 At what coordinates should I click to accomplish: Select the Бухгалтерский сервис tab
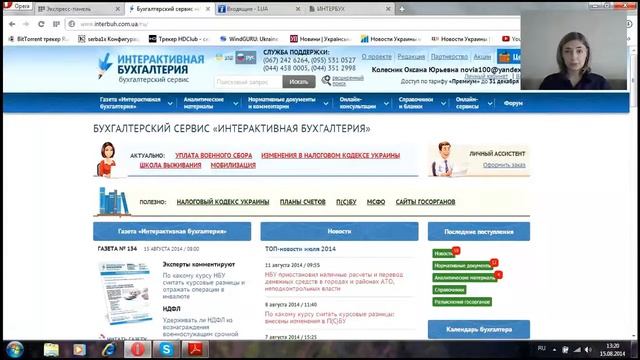click(169, 9)
